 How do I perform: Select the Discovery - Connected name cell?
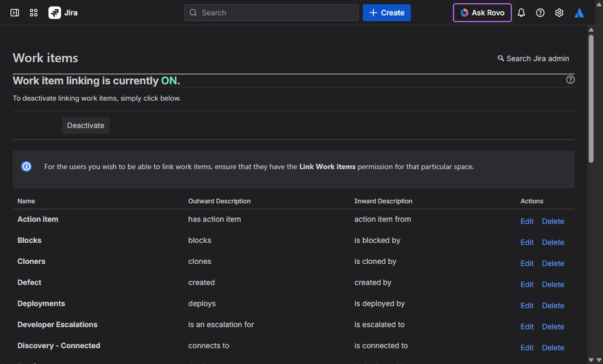pos(59,345)
